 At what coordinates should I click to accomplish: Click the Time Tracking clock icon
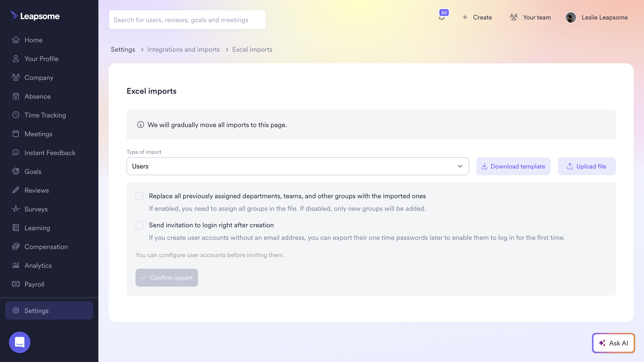(x=16, y=115)
